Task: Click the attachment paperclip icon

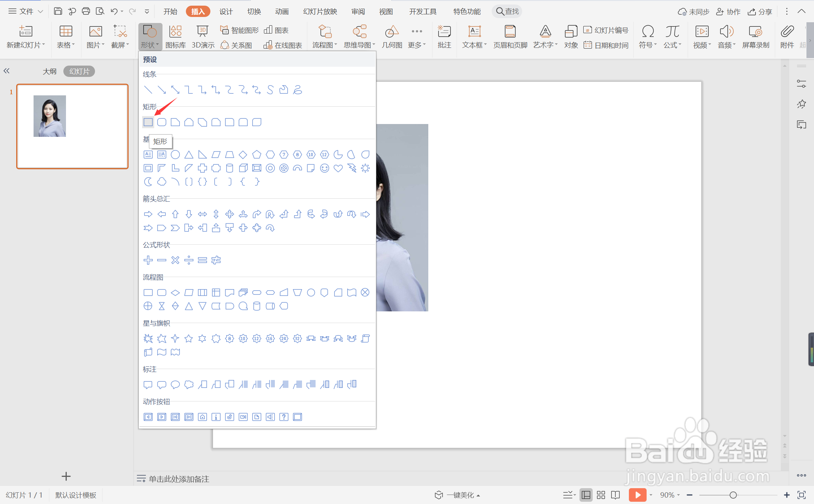Action: (787, 32)
